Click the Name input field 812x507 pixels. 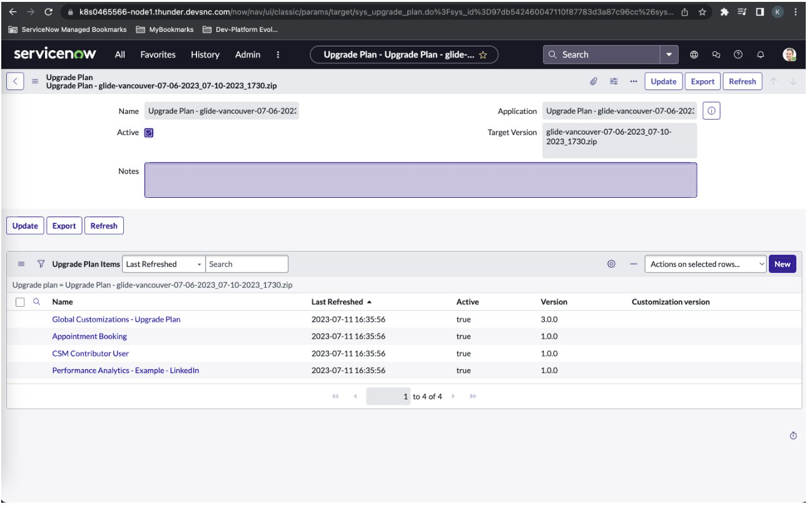pyautogui.click(x=221, y=111)
